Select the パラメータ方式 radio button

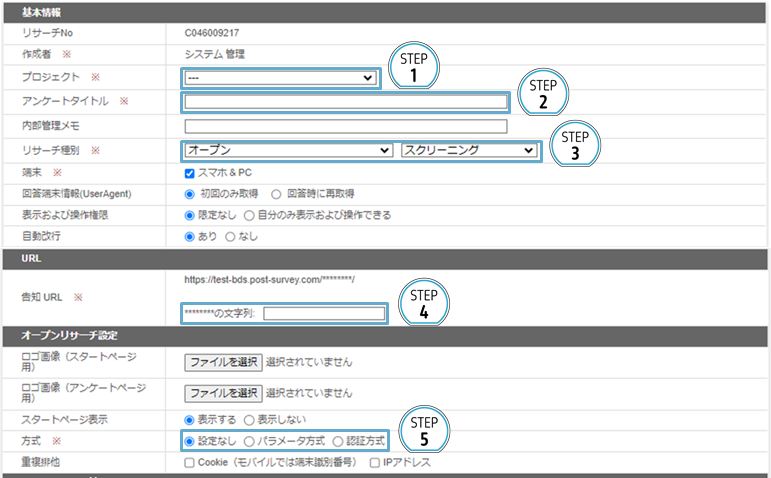250,441
